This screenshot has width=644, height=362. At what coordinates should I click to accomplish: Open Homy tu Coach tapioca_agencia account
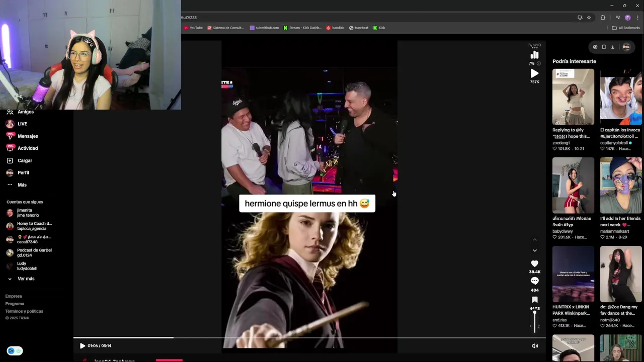(29, 226)
